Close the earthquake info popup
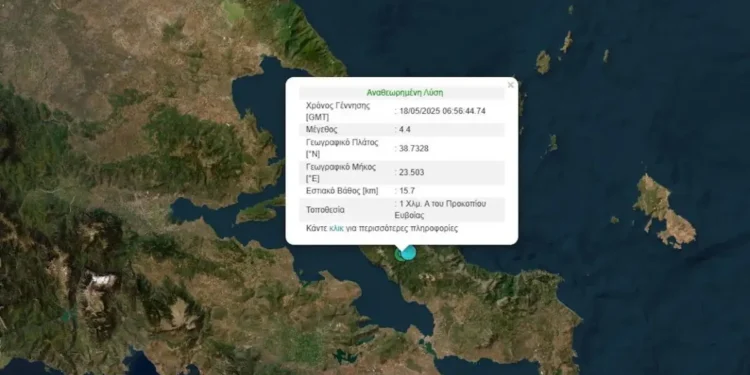The height and width of the screenshot is (375, 750). pos(510,85)
